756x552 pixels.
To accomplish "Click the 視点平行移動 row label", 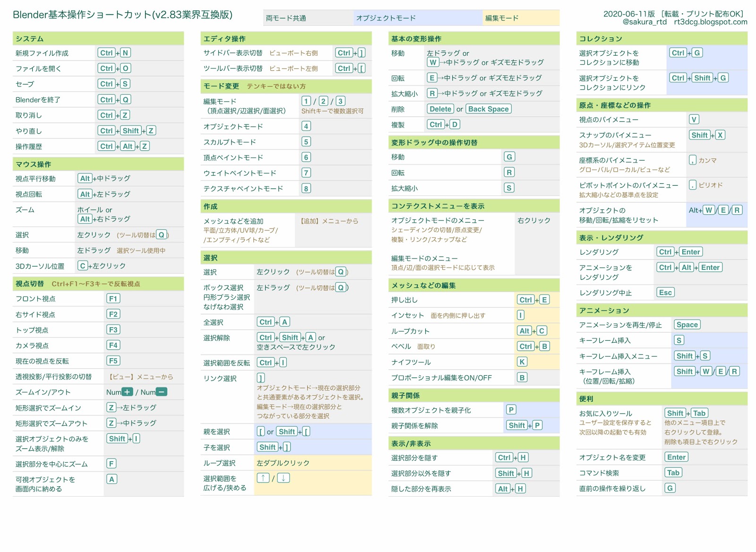I will coord(35,179).
